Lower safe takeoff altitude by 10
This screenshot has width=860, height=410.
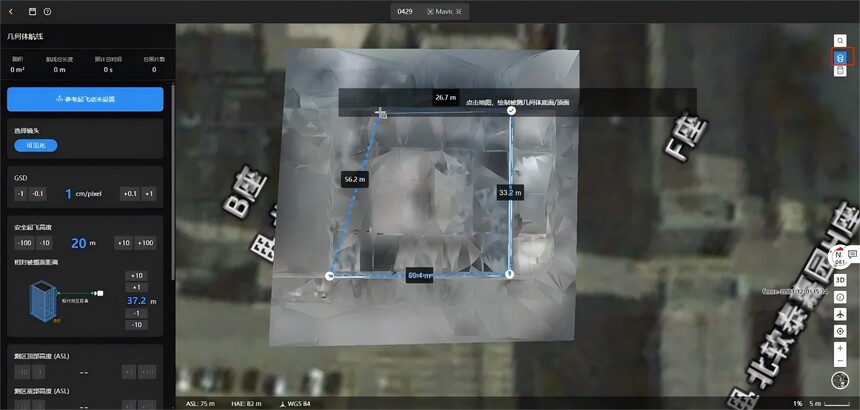pyautogui.click(x=44, y=243)
